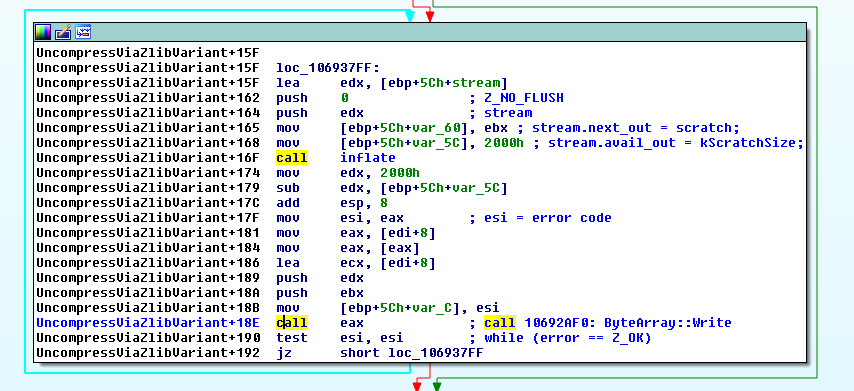Select the highlighted call mnemonic before inflate
This screenshot has width=854, height=391.
tap(292, 158)
